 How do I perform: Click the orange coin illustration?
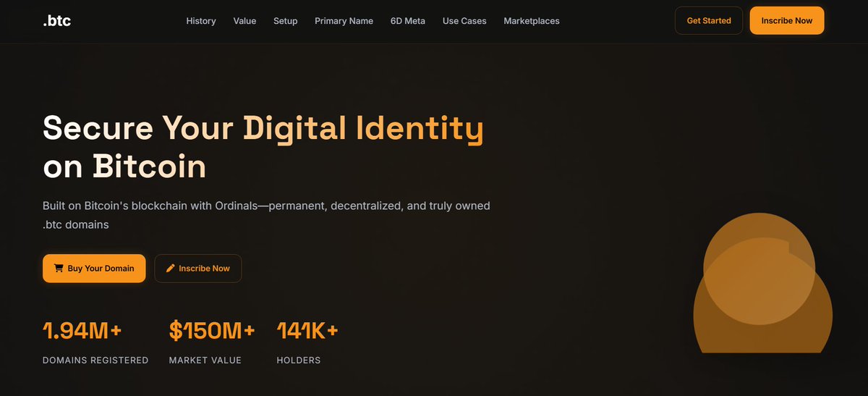(x=762, y=283)
